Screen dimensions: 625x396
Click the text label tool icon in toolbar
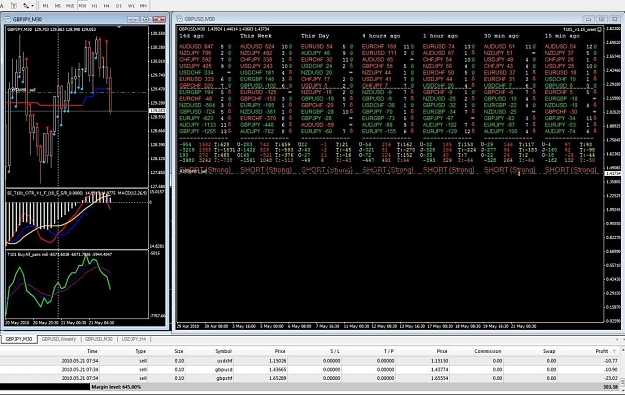click(14, 6)
